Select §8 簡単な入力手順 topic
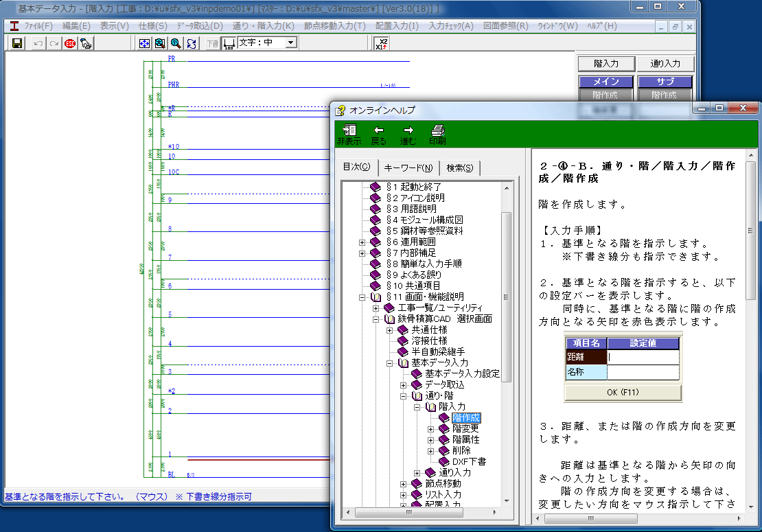 (424, 264)
